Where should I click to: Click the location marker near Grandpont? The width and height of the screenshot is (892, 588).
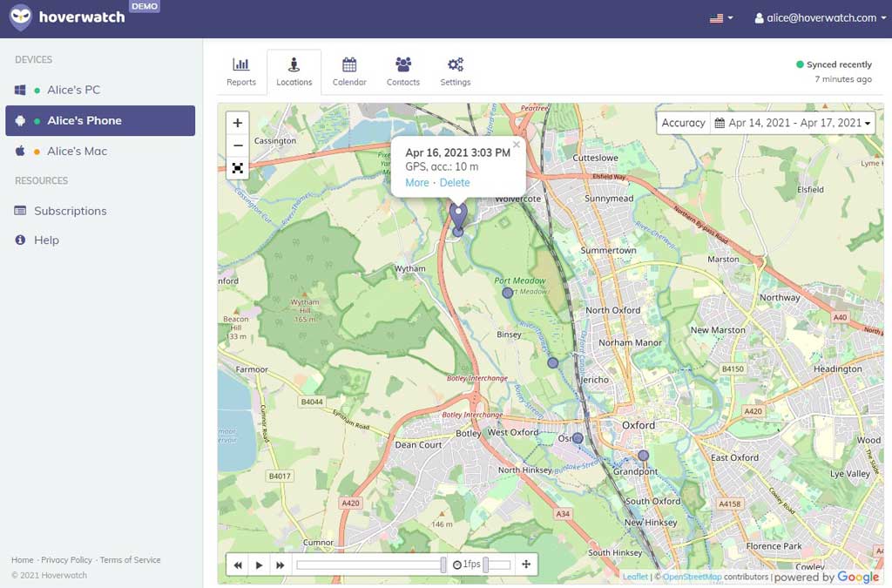coord(644,456)
